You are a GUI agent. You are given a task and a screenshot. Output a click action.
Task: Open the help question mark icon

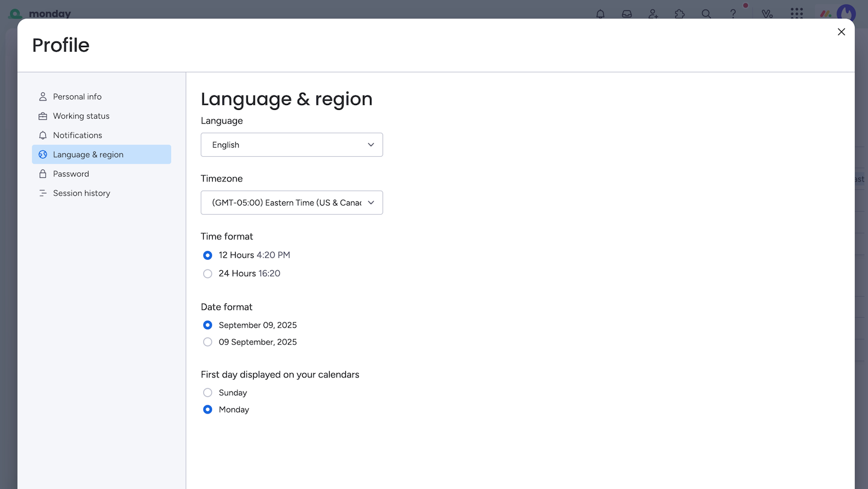733,14
